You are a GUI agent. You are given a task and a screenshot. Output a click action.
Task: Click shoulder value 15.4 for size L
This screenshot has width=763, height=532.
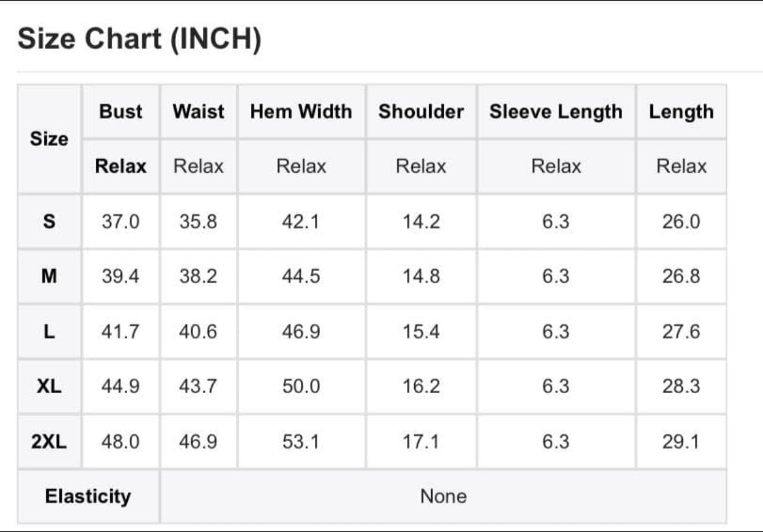pyautogui.click(x=421, y=332)
